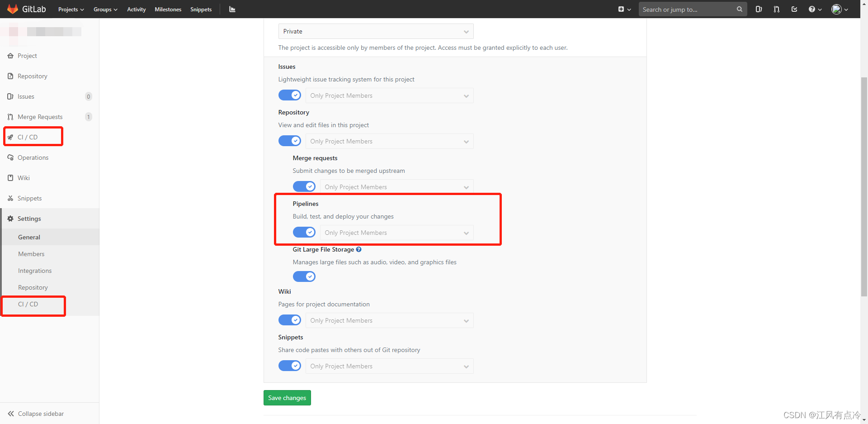Click the Merge Requests count badge
The height and width of the screenshot is (424, 868).
point(89,117)
